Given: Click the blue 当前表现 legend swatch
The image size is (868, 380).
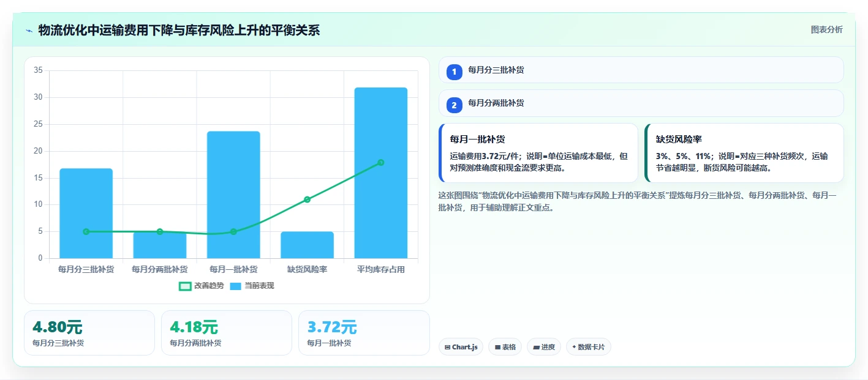Looking at the screenshot, I should 236,286.
